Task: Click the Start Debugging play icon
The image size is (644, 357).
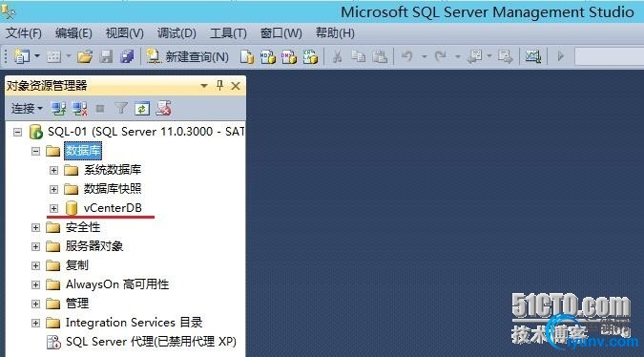Action: 561,55
